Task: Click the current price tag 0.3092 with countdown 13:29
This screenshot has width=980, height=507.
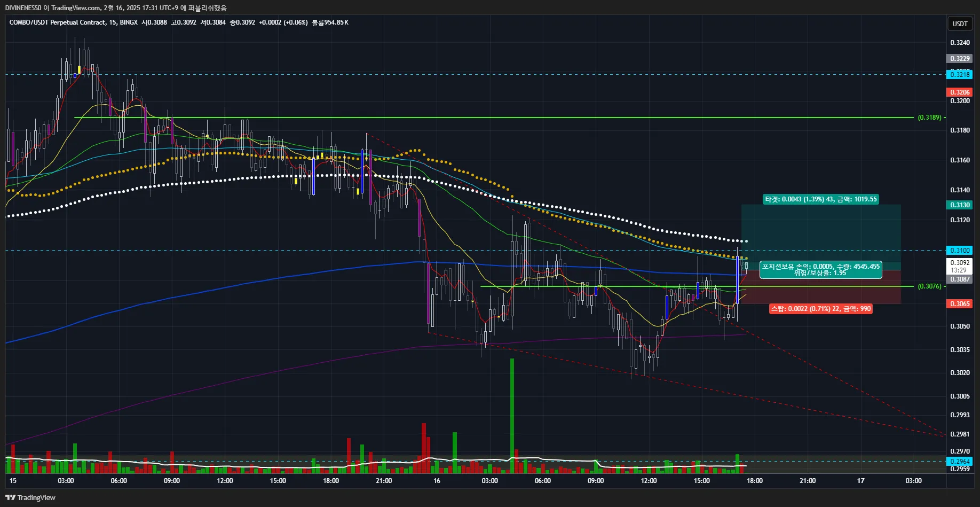Action: click(x=960, y=267)
